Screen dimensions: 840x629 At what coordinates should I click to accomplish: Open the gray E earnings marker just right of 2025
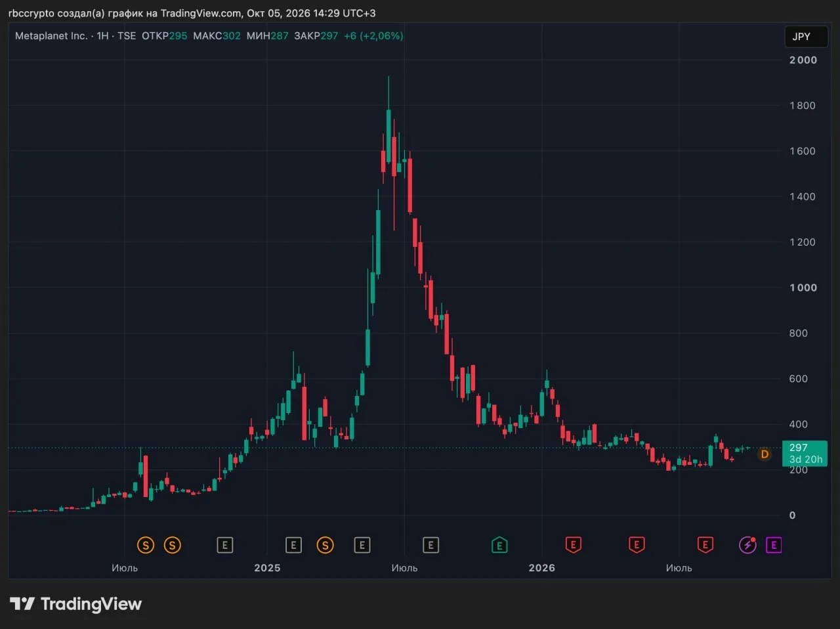point(293,545)
